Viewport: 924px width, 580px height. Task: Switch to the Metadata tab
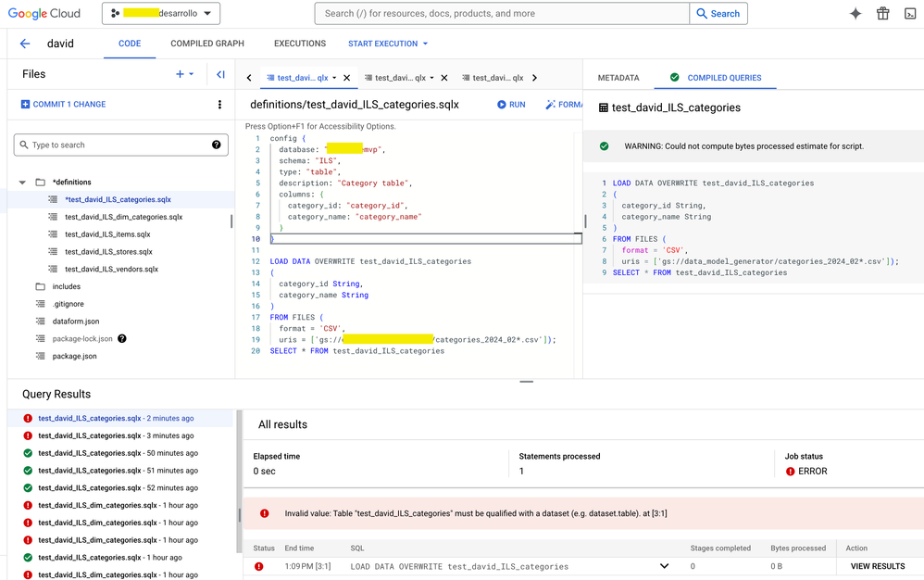[618, 78]
